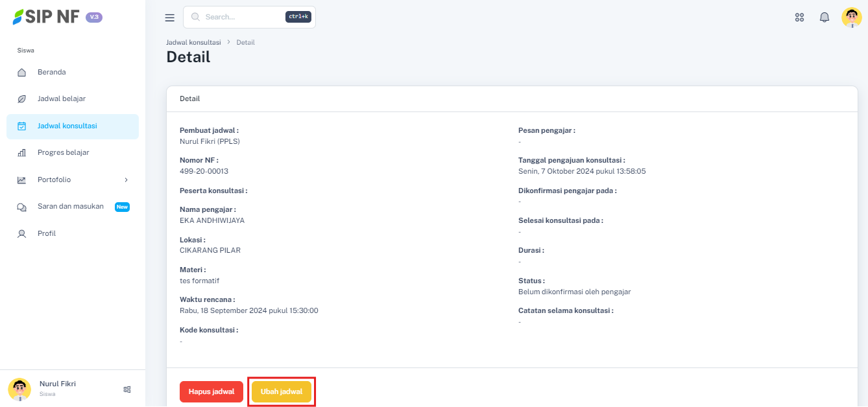Viewport: 868px width, 407px height.
Task: Click the Profil person icon in sidebar
Action: (x=21, y=233)
